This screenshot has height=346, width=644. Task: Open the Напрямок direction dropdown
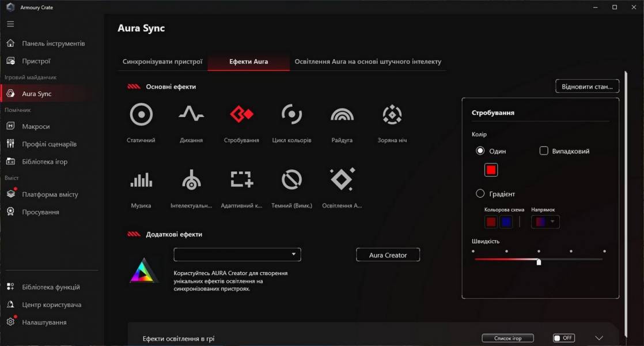tap(545, 222)
